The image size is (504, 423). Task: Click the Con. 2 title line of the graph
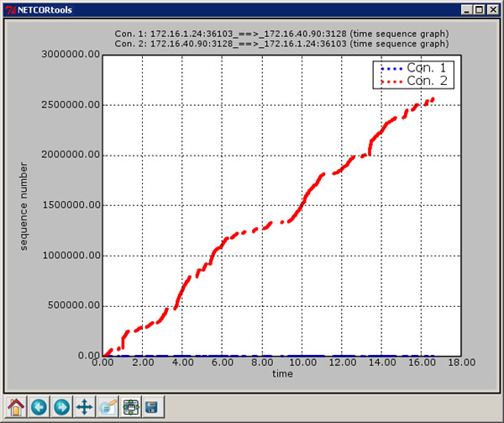281,44
